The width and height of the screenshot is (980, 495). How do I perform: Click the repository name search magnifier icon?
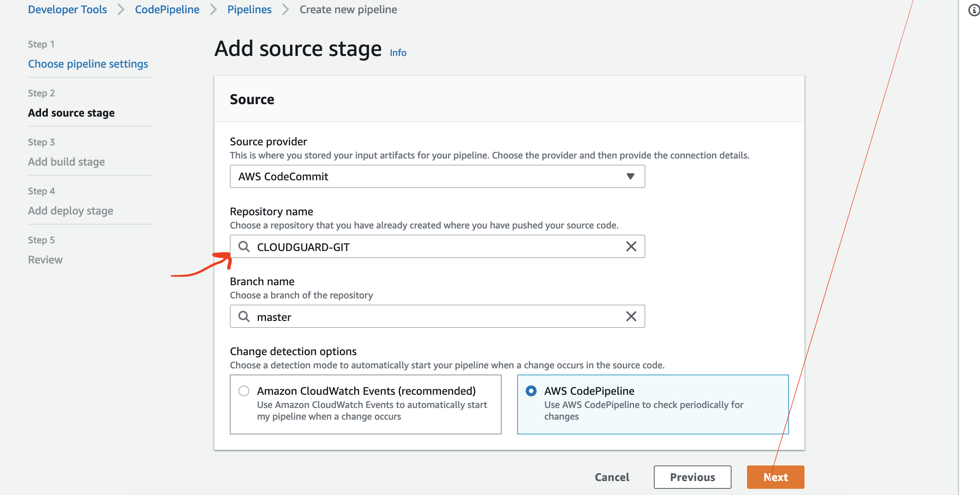point(244,246)
